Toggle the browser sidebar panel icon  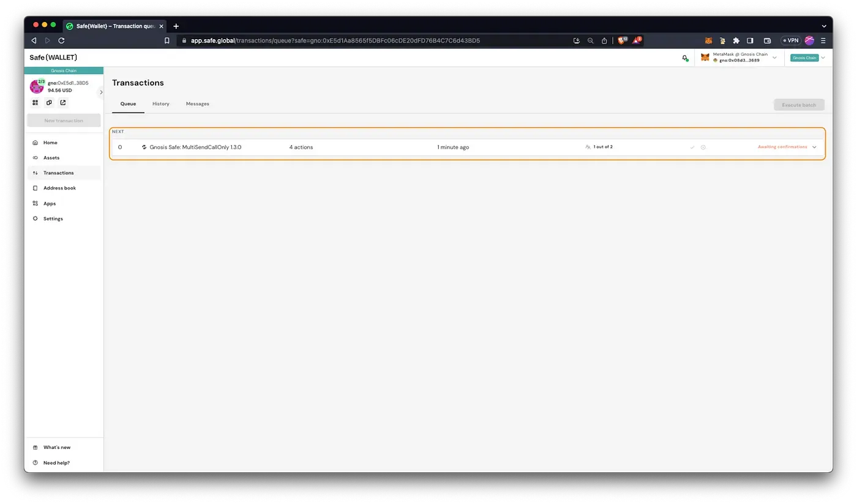(750, 40)
